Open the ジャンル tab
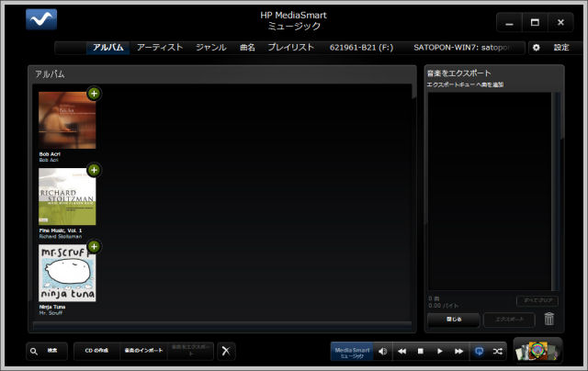Image resolution: width=588 pixels, height=371 pixels. coord(211,48)
